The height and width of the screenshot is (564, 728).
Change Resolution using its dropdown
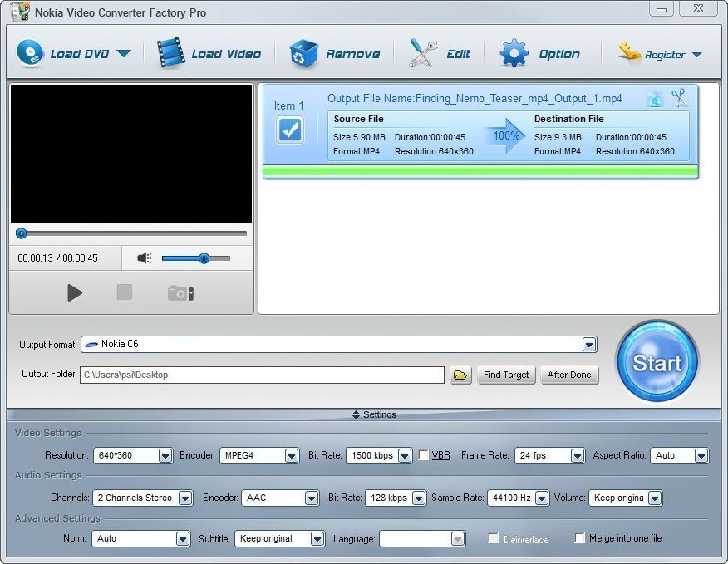[165, 455]
